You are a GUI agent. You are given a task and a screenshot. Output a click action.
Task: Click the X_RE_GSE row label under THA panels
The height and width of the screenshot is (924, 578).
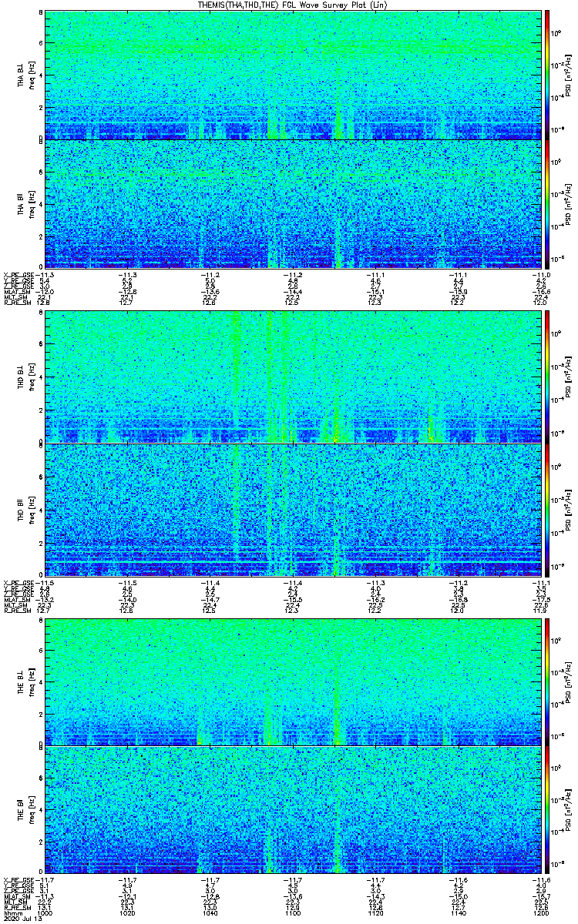(20, 274)
